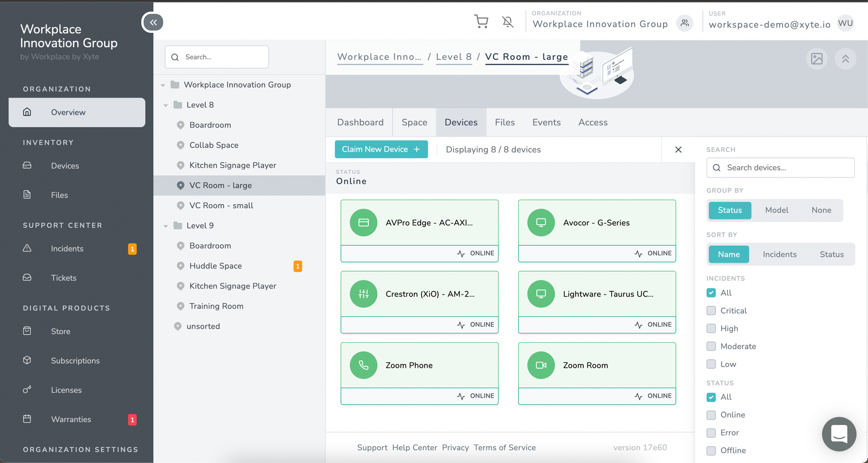
Task: Click the AVPro Edge device icon
Action: point(364,222)
